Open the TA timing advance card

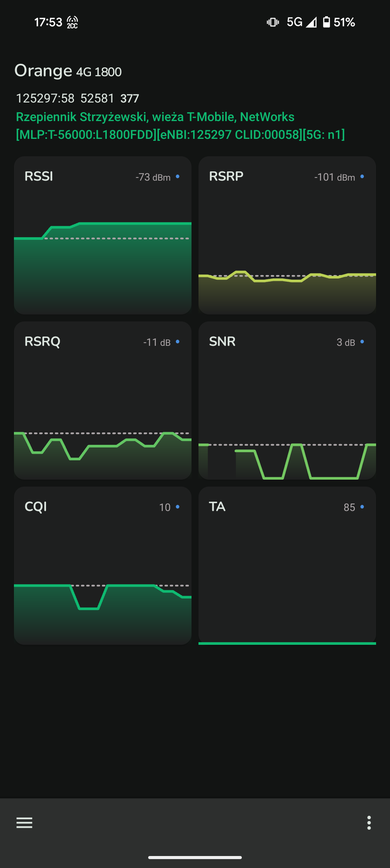coord(287,566)
